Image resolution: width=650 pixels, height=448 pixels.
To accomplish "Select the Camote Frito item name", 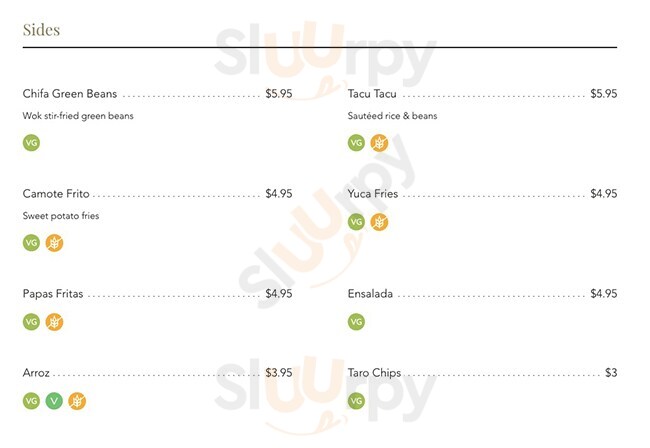I will (56, 194).
